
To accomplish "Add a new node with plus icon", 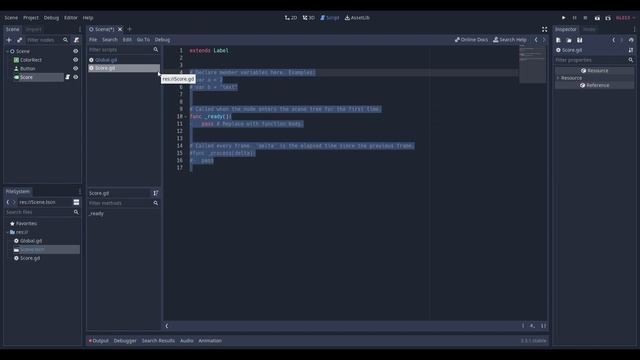I will tap(9, 40).
